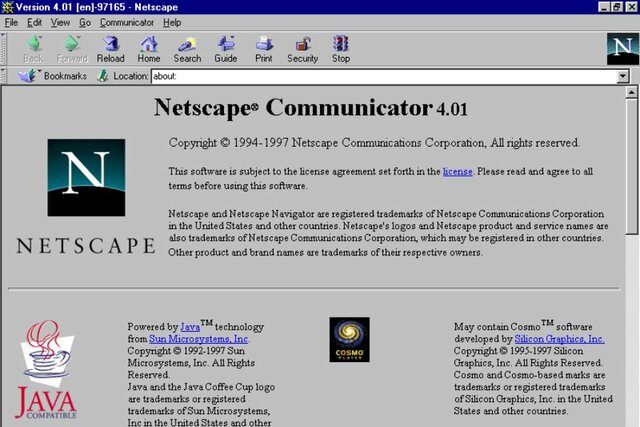Click the Netscape title bar app icon
The width and height of the screenshot is (640, 427).
7,7
